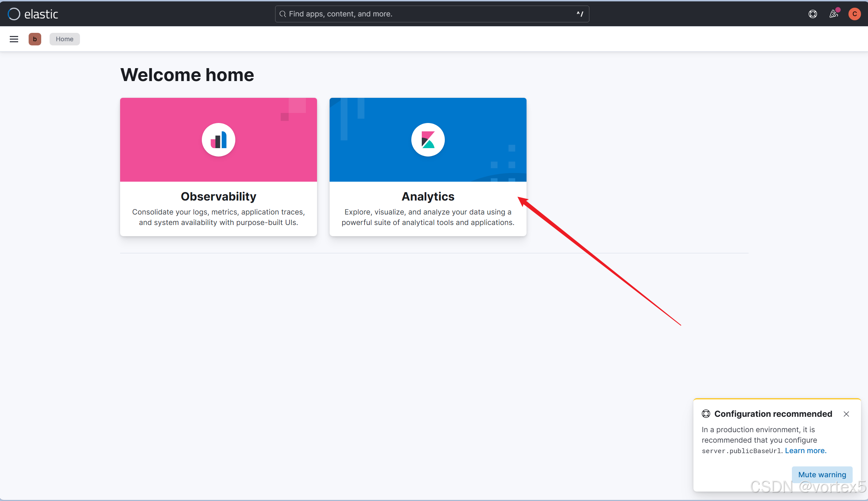Click the Observability pink banner image
The image size is (868, 501).
(x=219, y=140)
